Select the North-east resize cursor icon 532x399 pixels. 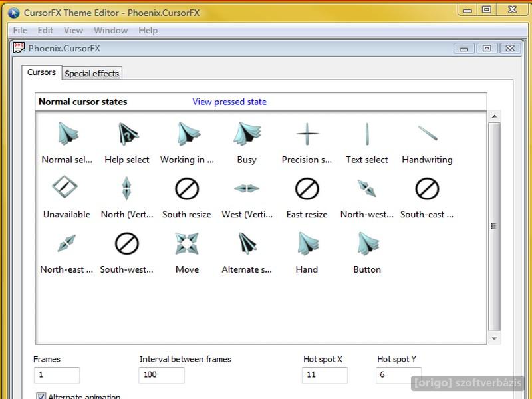tap(66, 243)
